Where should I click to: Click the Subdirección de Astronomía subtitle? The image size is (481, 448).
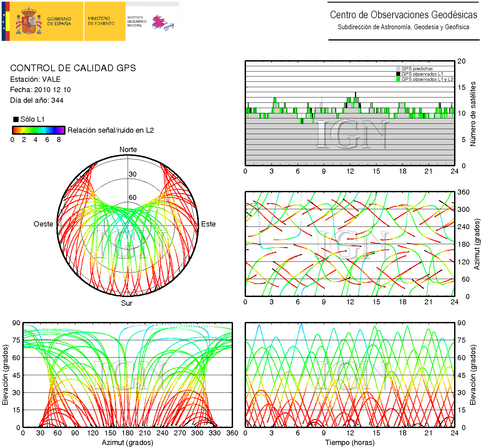click(x=403, y=27)
